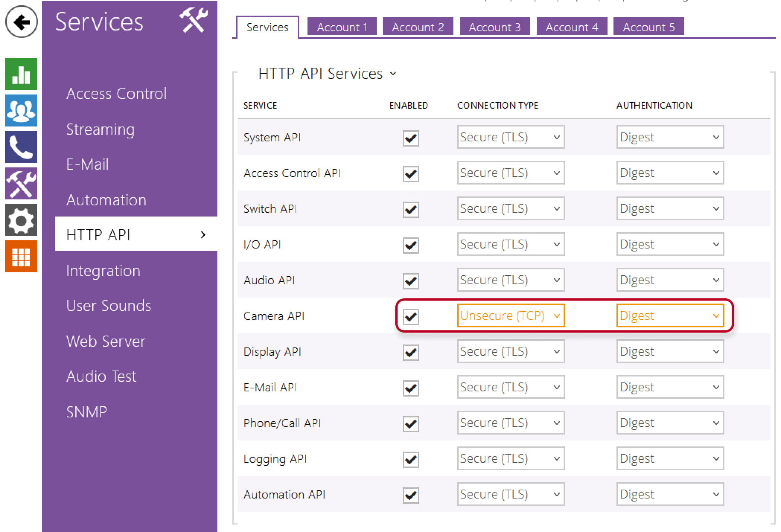Image resolution: width=781 pixels, height=532 pixels.
Task: Open Logging API connection type dropdown
Action: click(511, 458)
